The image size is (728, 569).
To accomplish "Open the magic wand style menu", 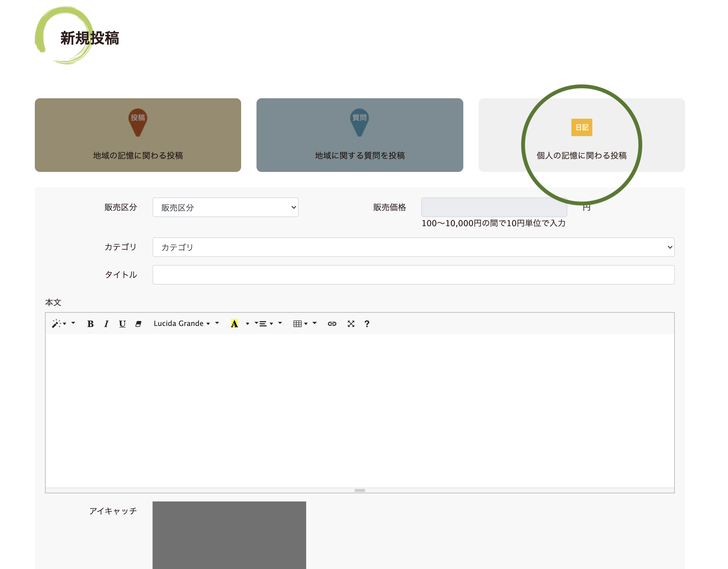I will point(59,323).
